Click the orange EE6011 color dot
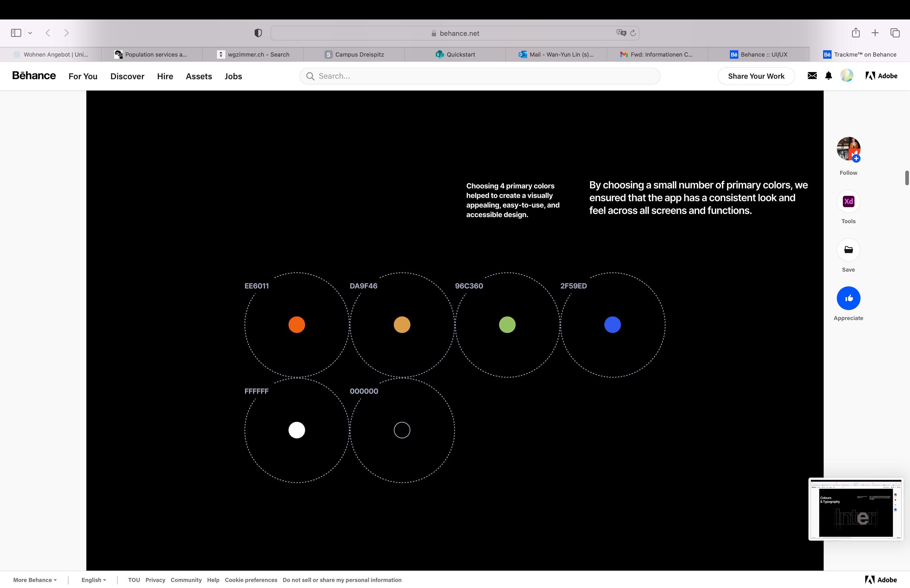 click(297, 325)
